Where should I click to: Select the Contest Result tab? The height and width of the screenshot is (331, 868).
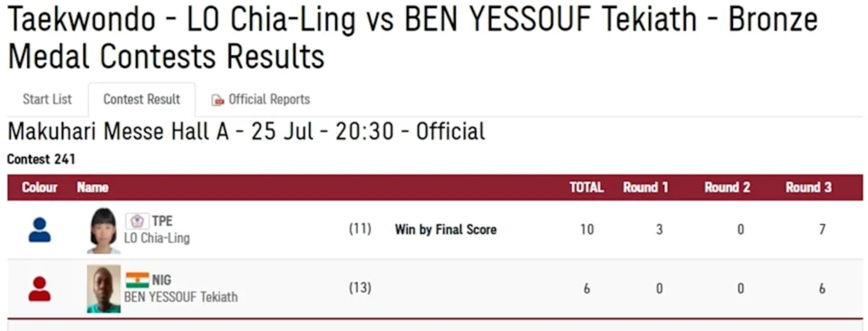[x=142, y=99]
